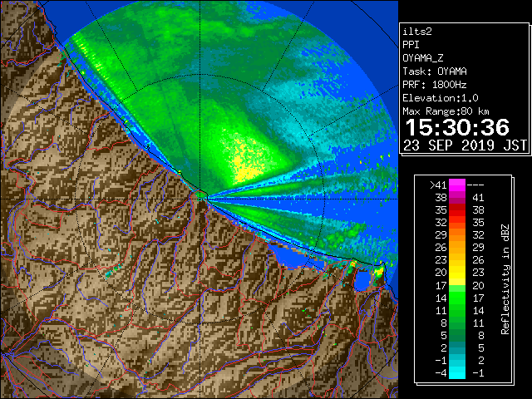Viewport: 532px width, 399px height.
Task: Click the 'Elevation:1.0' text
Action: click(x=441, y=98)
